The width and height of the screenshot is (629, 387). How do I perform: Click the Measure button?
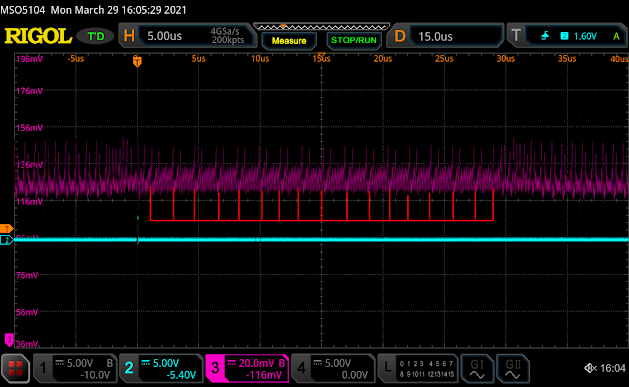[x=289, y=41]
